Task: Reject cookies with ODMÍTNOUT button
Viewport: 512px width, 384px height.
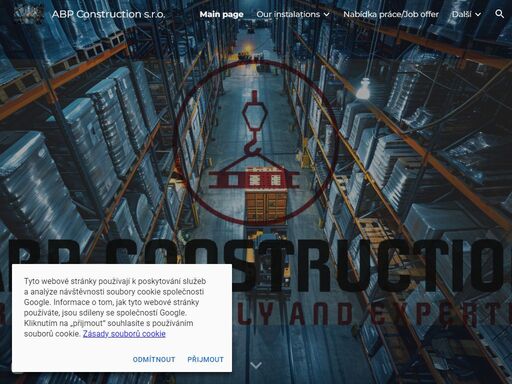Action: [x=154, y=359]
